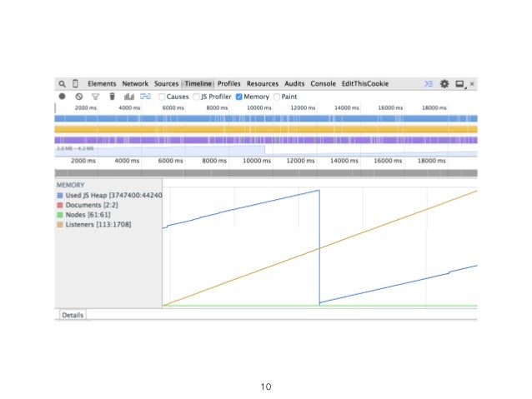Viewport: 532px width, 399px height.
Task: Toggle Used JS Heap counter swatch
Action: click(x=60, y=195)
